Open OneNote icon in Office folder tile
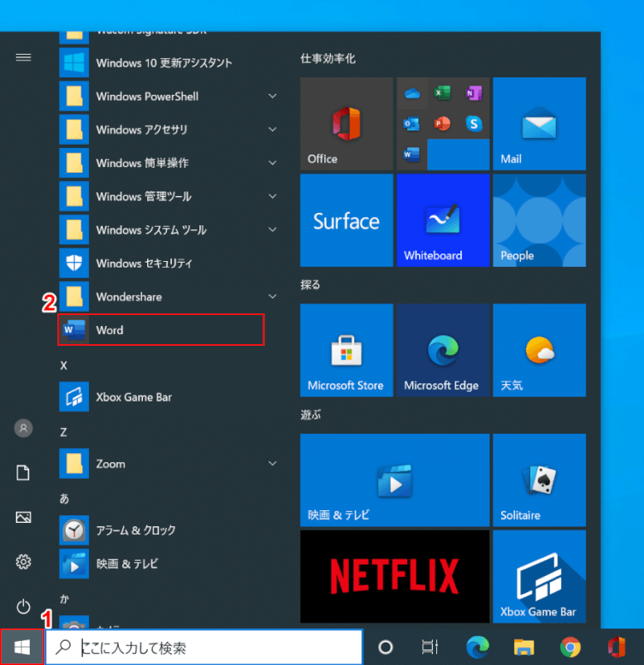 coord(474,93)
